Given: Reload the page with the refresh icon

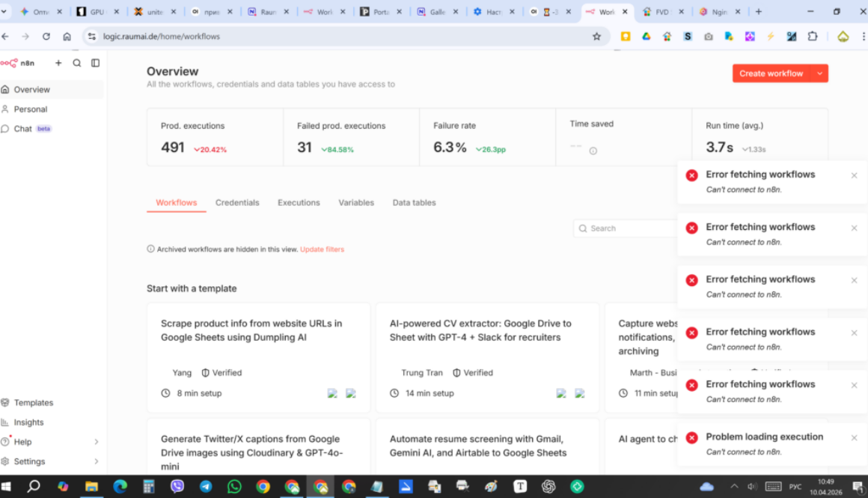Looking at the screenshot, I should 46,37.
